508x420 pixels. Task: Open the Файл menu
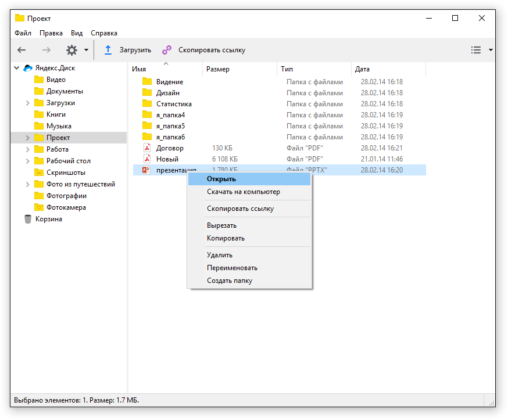point(23,33)
